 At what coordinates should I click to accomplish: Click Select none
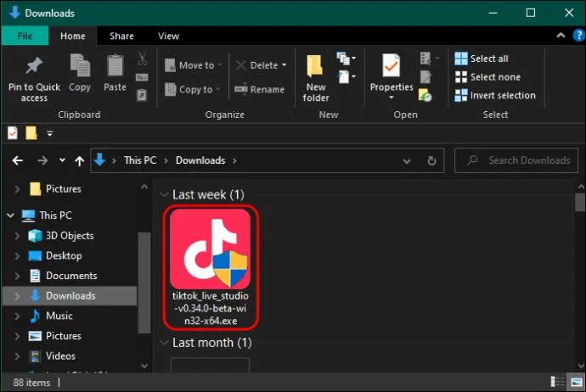pyautogui.click(x=487, y=77)
